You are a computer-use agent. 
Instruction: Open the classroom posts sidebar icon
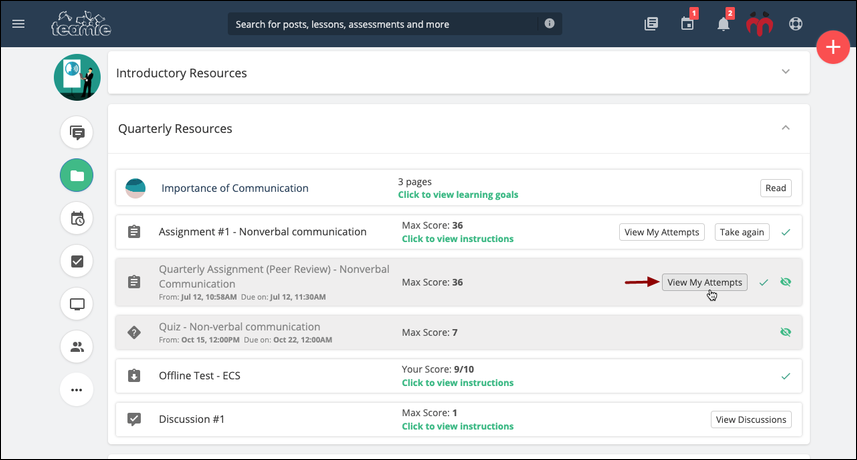(77, 132)
